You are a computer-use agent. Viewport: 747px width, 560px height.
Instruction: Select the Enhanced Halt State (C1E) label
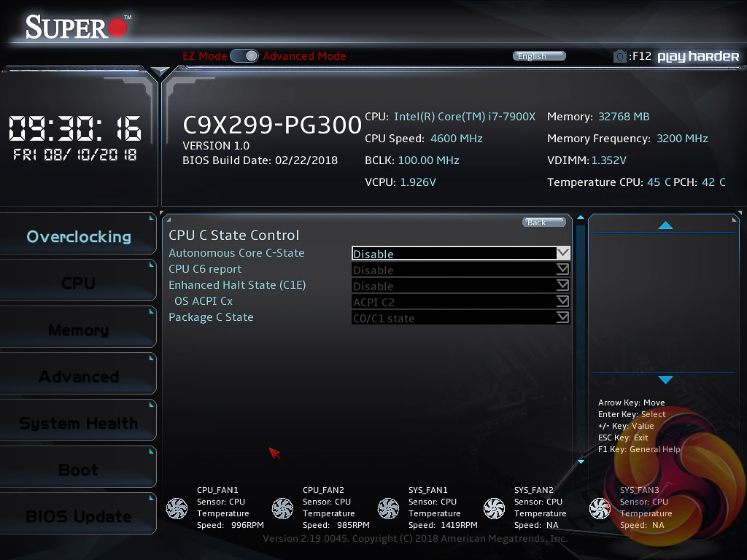click(237, 285)
